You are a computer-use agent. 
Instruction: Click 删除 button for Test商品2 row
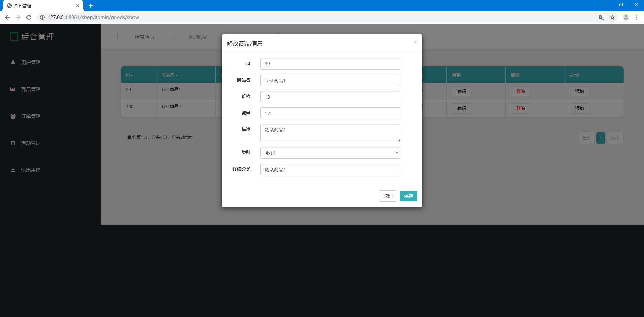tap(521, 108)
